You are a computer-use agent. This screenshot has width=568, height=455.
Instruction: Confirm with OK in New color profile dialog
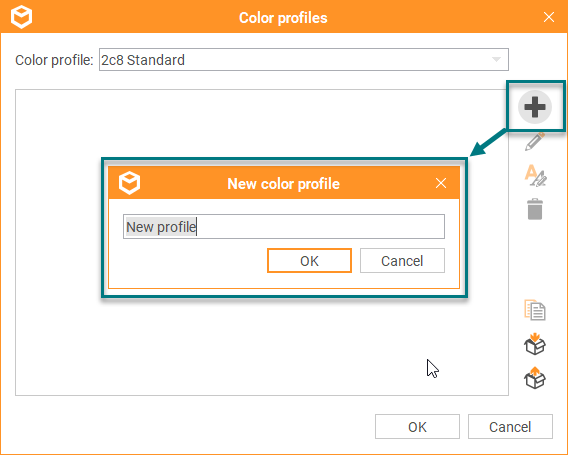click(309, 260)
